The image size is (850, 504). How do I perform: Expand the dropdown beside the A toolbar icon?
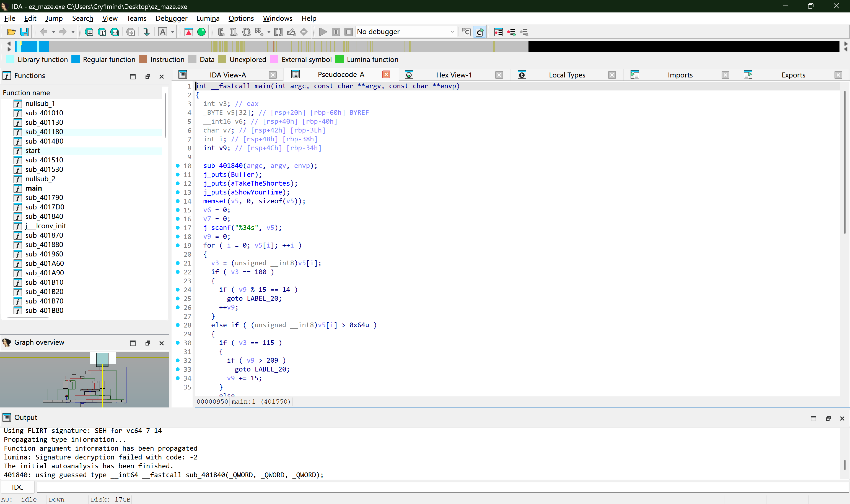pos(173,32)
